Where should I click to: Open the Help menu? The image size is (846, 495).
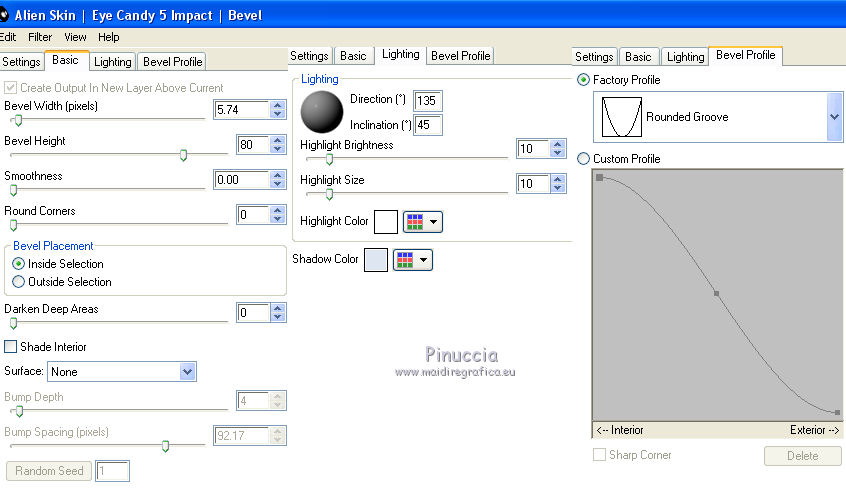pyautogui.click(x=108, y=37)
